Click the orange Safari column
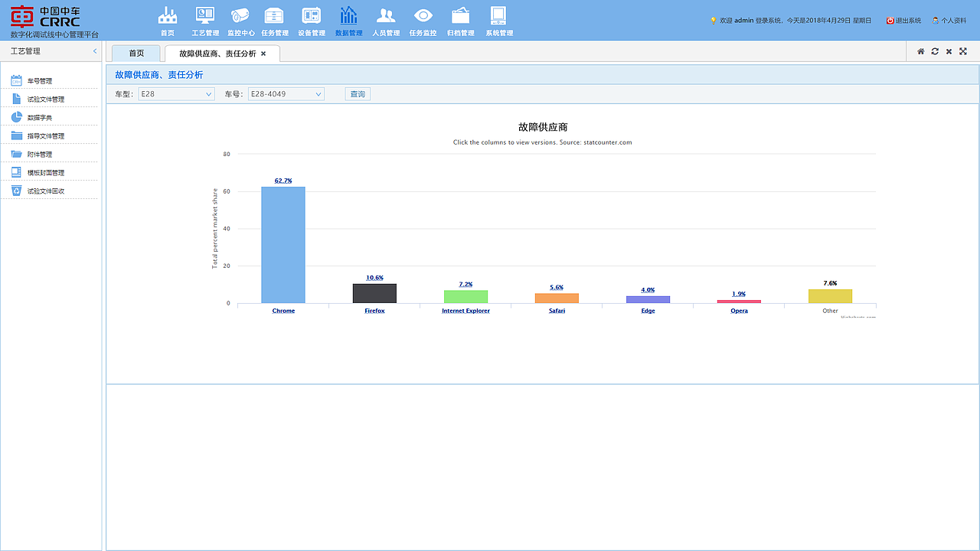Image resolution: width=980 pixels, height=551 pixels. coord(557,298)
